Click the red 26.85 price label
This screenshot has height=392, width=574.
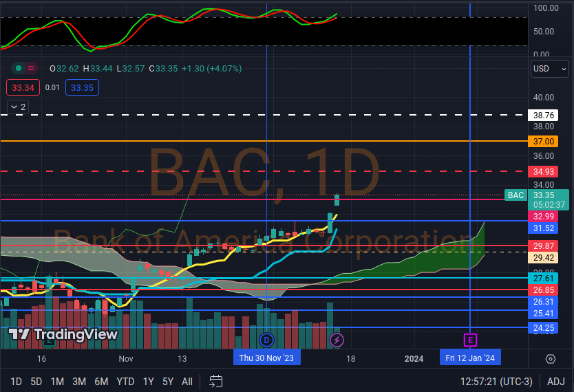coord(543,290)
